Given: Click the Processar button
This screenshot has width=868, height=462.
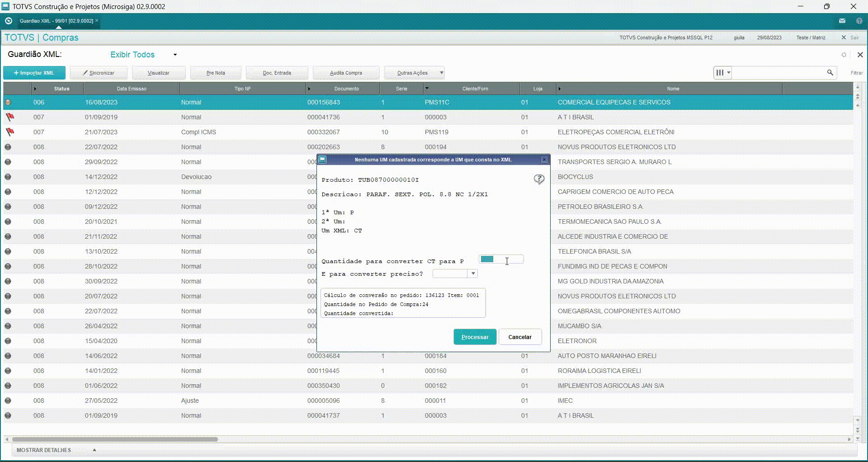Looking at the screenshot, I should coord(475,337).
